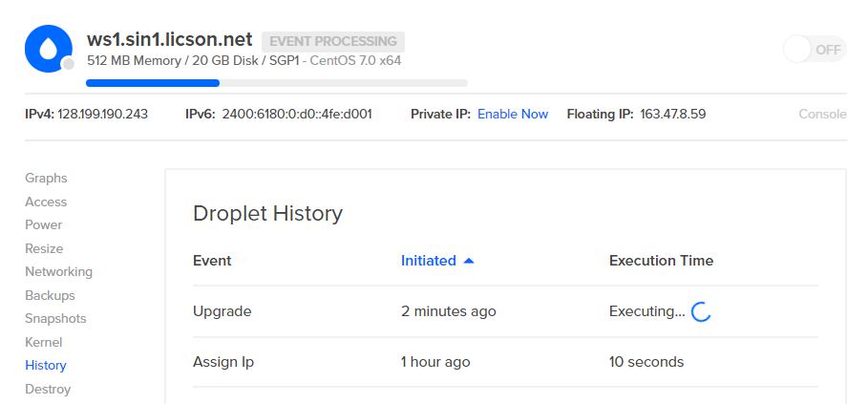Click Enable Now for Private IP
The height and width of the screenshot is (404, 868).
pyautogui.click(x=513, y=114)
